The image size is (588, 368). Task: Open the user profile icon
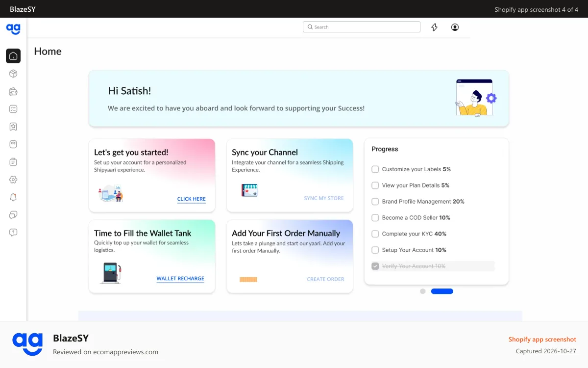coord(455,27)
